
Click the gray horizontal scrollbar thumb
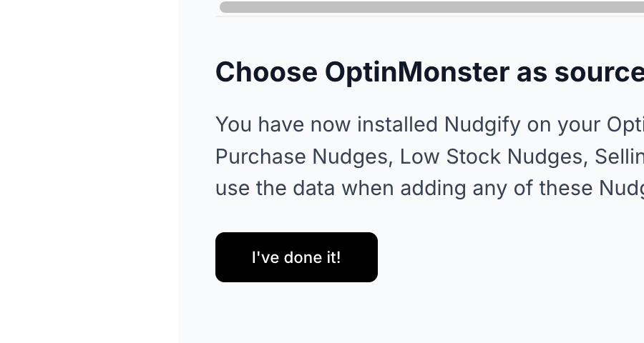[x=431, y=7]
